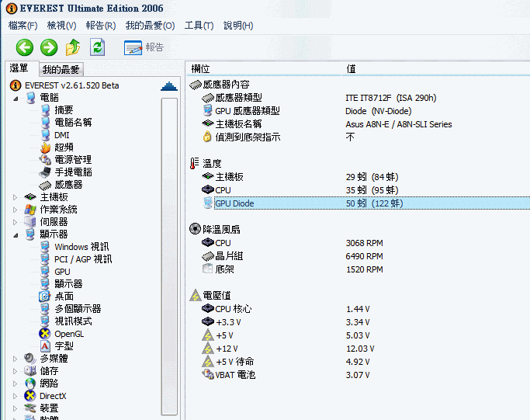
Task: Expand the 多媒體 multimedia tree node
Action: (15, 359)
